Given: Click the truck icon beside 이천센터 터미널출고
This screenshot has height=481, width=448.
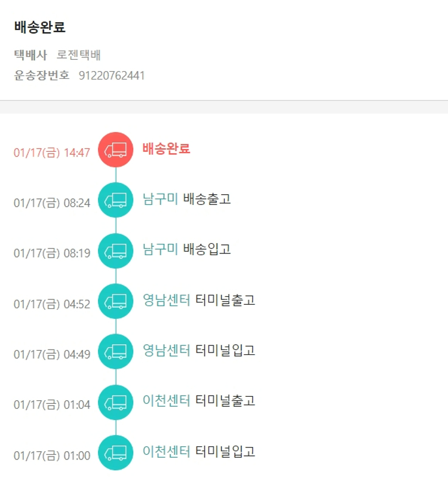Looking at the screenshot, I should click(x=116, y=402).
